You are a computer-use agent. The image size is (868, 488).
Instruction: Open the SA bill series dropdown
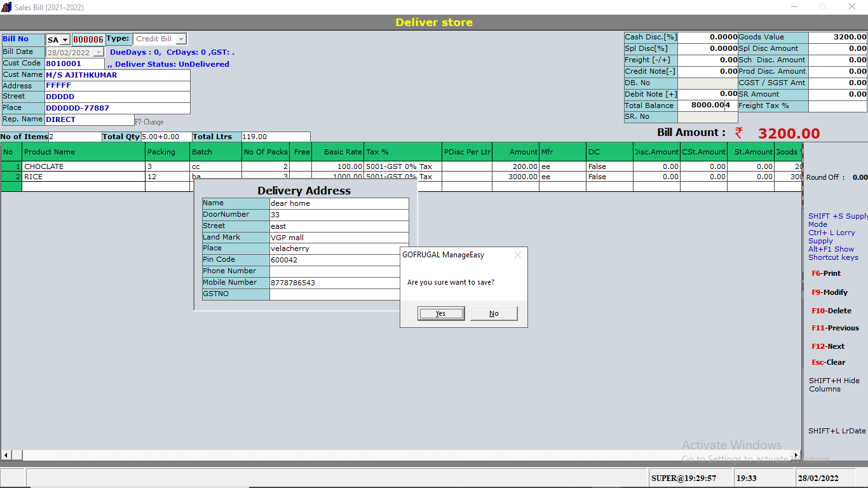65,40
